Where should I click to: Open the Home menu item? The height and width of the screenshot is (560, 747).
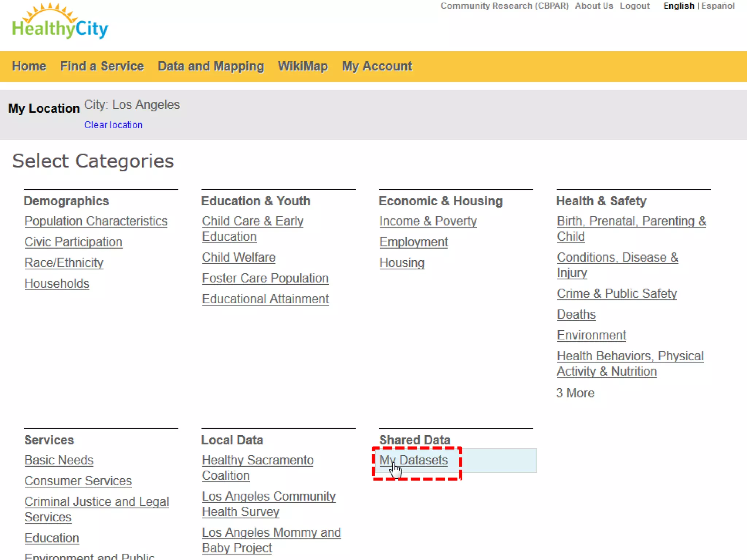point(29,66)
